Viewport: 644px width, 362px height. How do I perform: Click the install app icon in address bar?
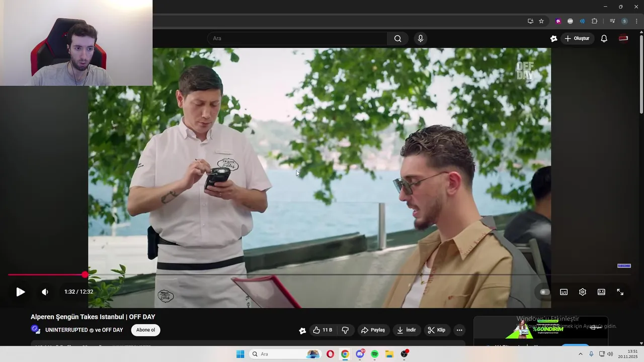pos(530,21)
